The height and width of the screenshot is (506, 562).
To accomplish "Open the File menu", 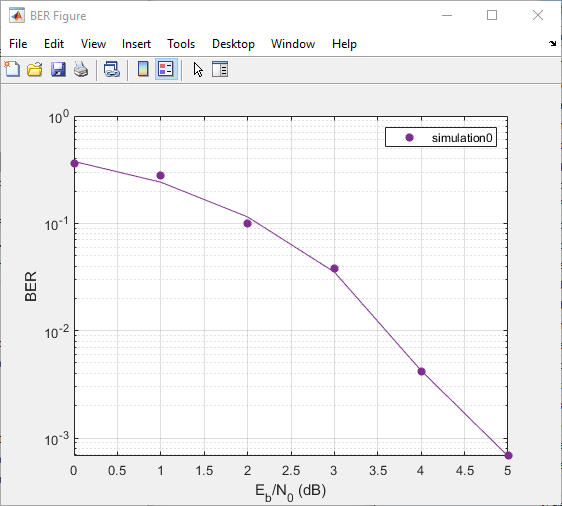I will (18, 44).
